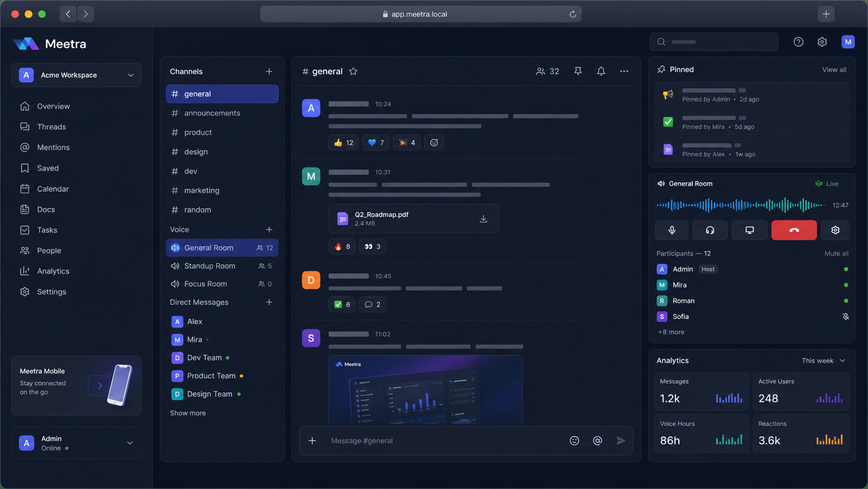Image resolution: width=868 pixels, height=489 pixels.
Task: Toggle microphone in General Room
Action: pos(672,230)
